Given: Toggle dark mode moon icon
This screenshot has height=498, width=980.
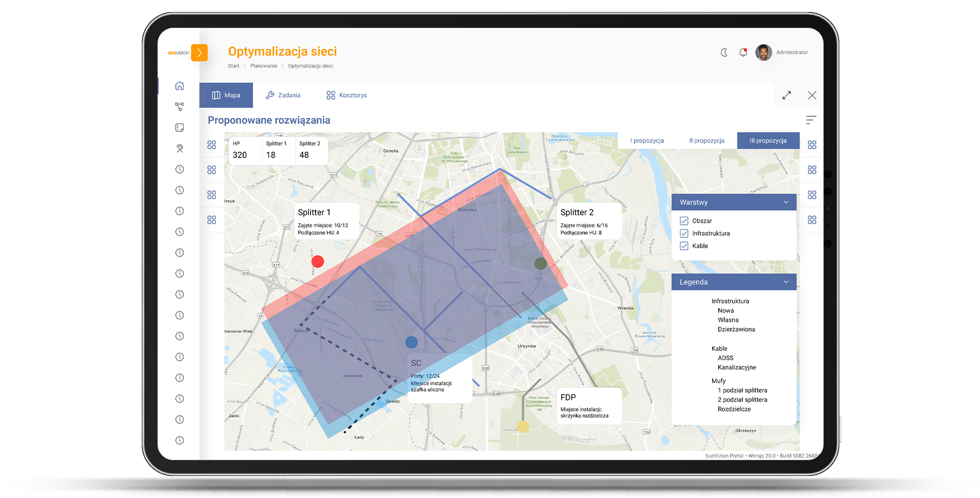Looking at the screenshot, I should tap(724, 52).
